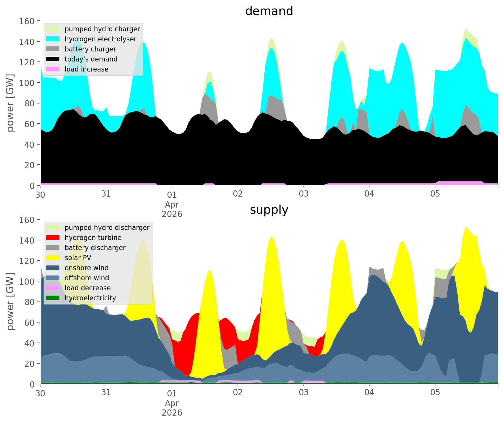Click the demand chart title
This screenshot has width=504, height=423.
[269, 11]
